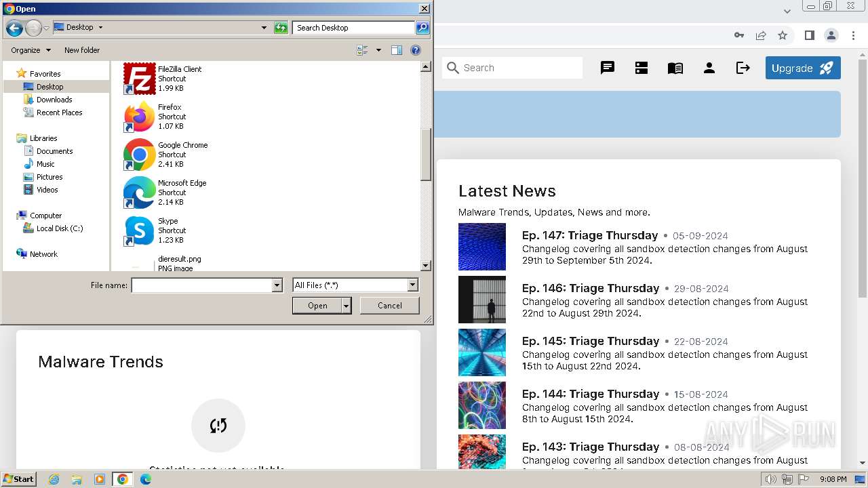The image size is (868, 488).
Task: Expand the Desktop breadcrumb arrow
Action: coord(100,28)
